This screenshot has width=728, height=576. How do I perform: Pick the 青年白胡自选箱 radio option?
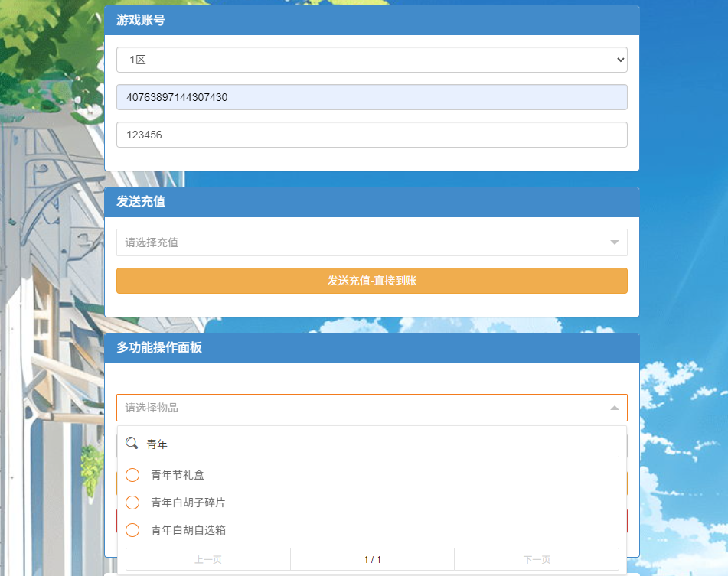[132, 530]
